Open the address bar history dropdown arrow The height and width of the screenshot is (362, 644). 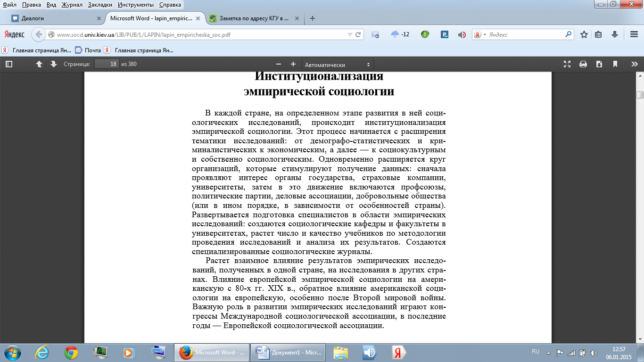coord(349,35)
